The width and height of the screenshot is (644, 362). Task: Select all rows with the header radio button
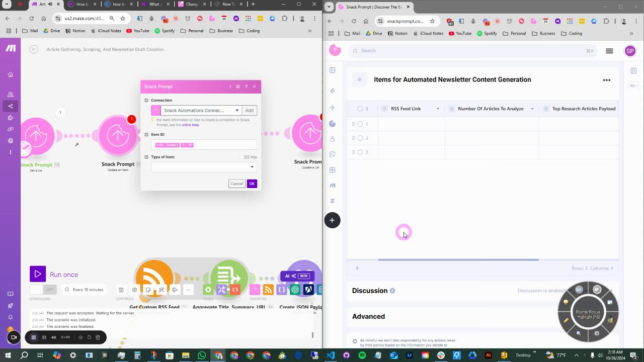pos(360,109)
